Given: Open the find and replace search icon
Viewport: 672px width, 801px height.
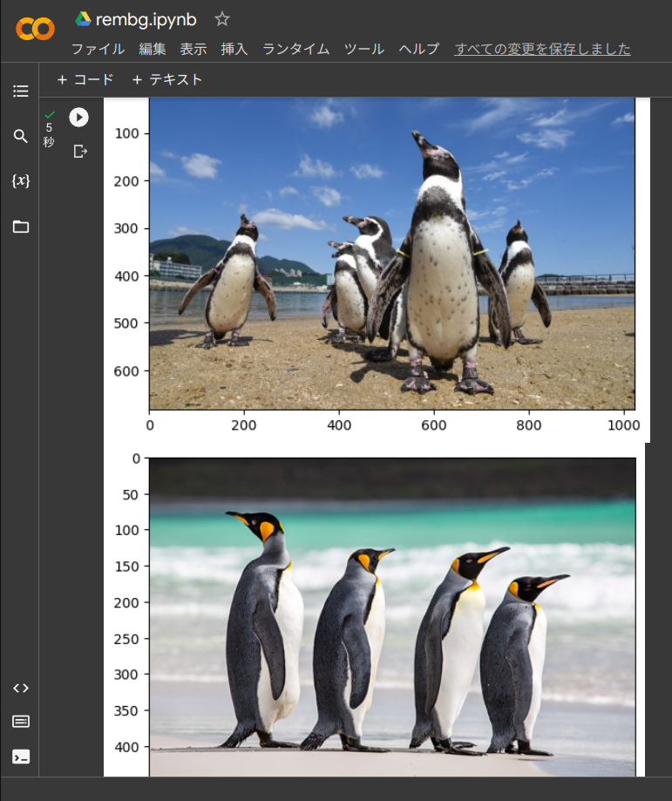Looking at the screenshot, I should 21,136.
